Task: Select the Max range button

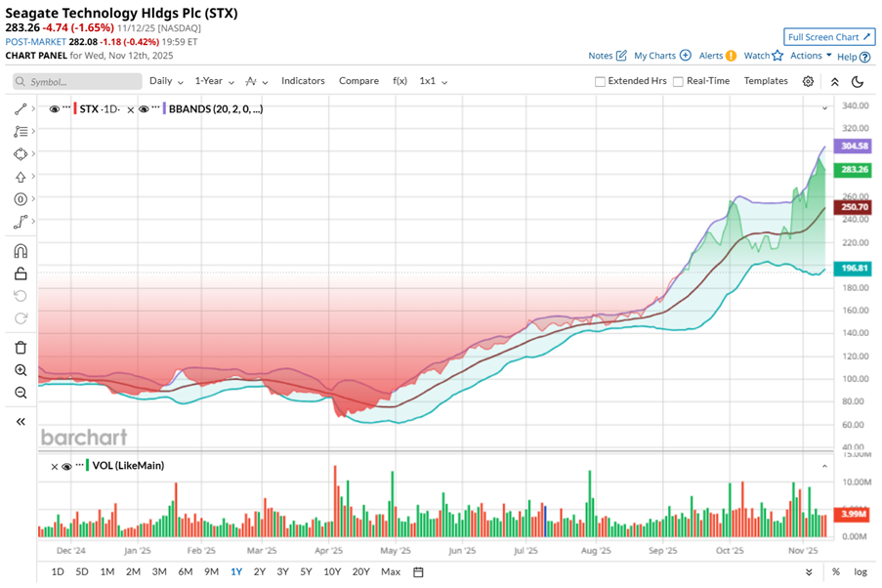Action: pos(391,571)
